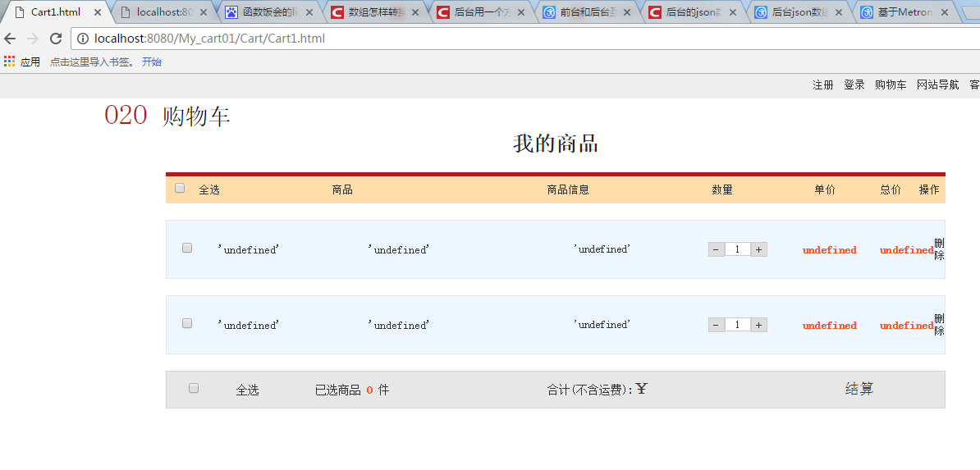The height and width of the screenshot is (470, 980).
Task: Click the 操作 column header
Action: (x=929, y=189)
